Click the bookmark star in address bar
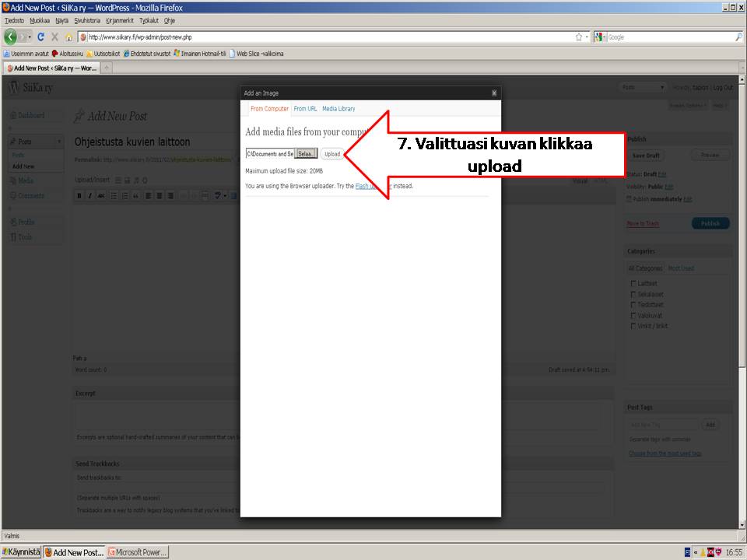747x560 pixels. tap(578, 37)
